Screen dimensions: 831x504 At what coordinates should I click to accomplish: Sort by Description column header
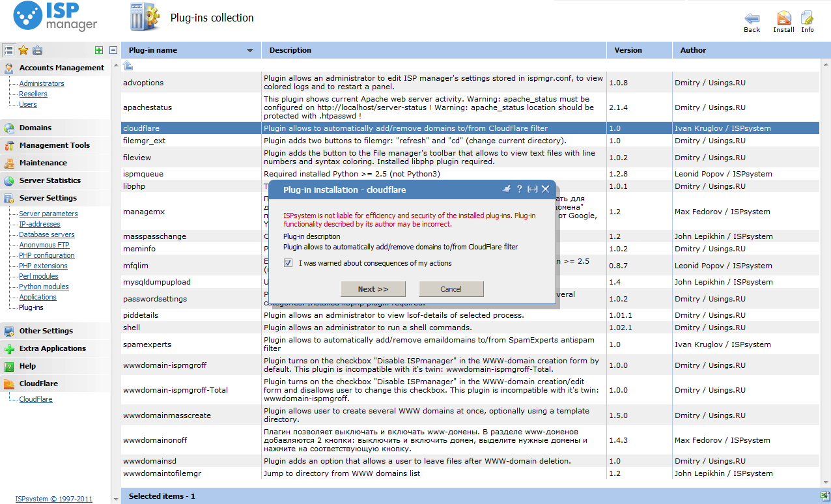(434, 50)
